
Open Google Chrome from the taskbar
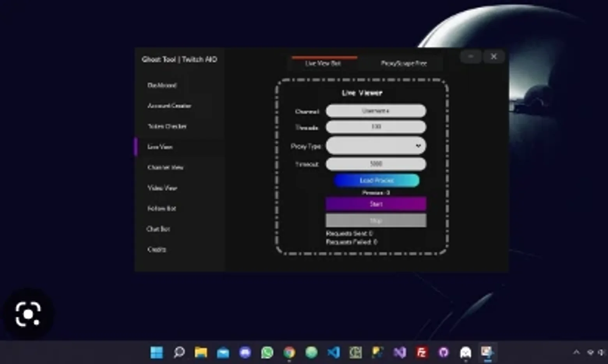289,352
